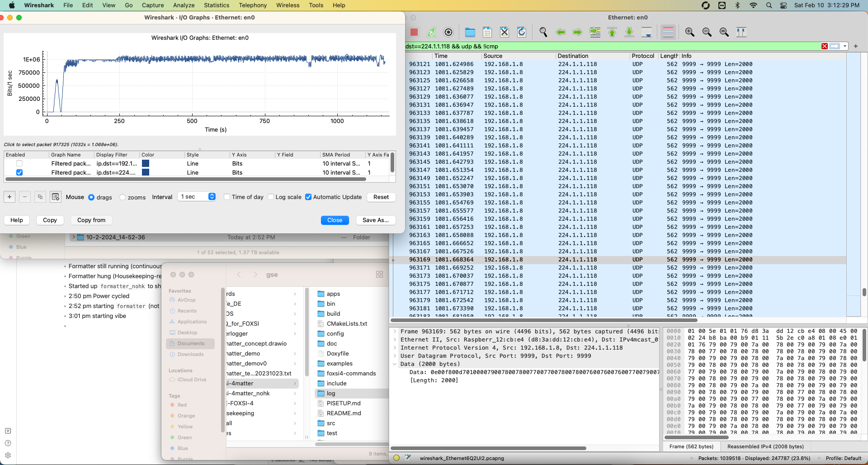868x465 pixels.
Task: Zoom out the main window text
Action: [x=707, y=32]
